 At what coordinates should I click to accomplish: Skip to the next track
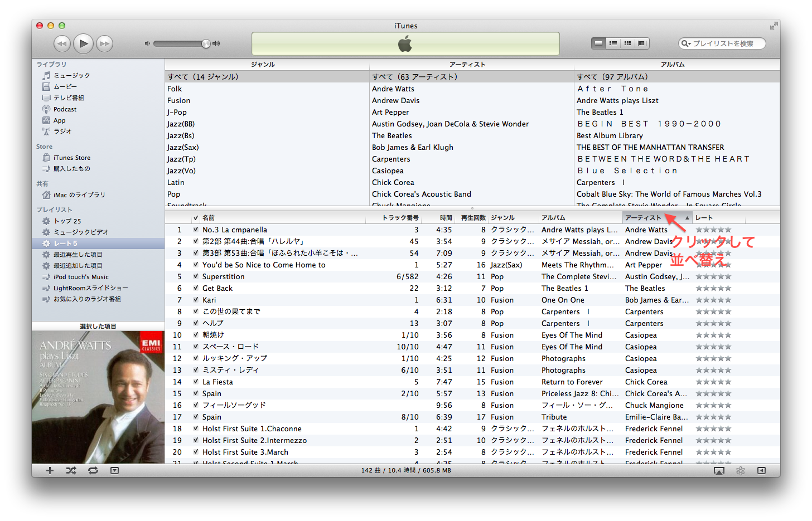pos(104,43)
